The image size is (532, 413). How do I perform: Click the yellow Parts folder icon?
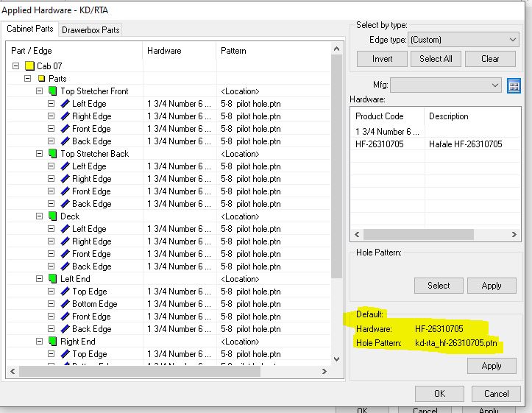(41, 78)
